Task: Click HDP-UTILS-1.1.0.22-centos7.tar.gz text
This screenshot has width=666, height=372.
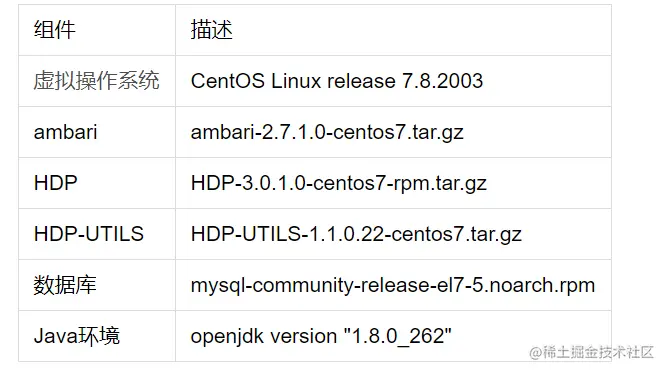Action: (x=356, y=234)
